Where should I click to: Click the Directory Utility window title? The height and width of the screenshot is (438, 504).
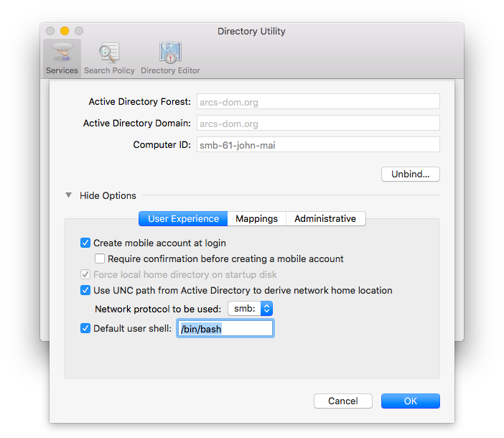point(251,31)
